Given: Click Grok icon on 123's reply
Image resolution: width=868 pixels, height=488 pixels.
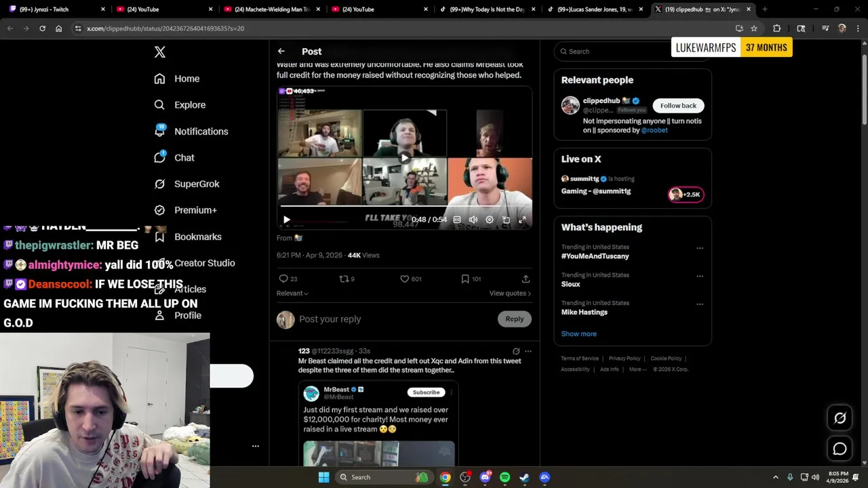Looking at the screenshot, I should tap(516, 351).
